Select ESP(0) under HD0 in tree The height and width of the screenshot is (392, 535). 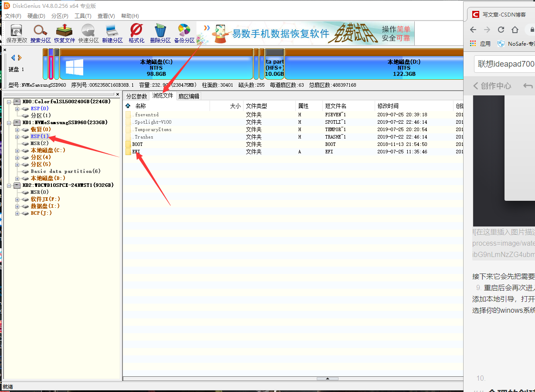click(40, 108)
